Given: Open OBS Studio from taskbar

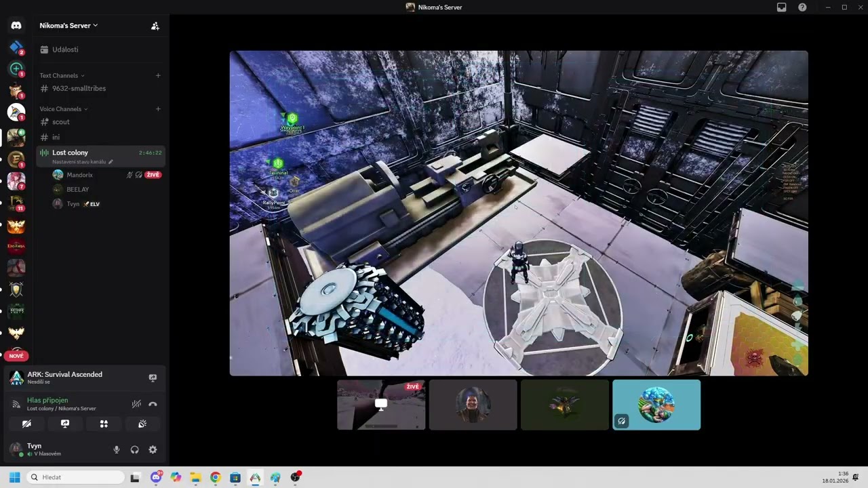Looking at the screenshot, I should [x=295, y=477].
